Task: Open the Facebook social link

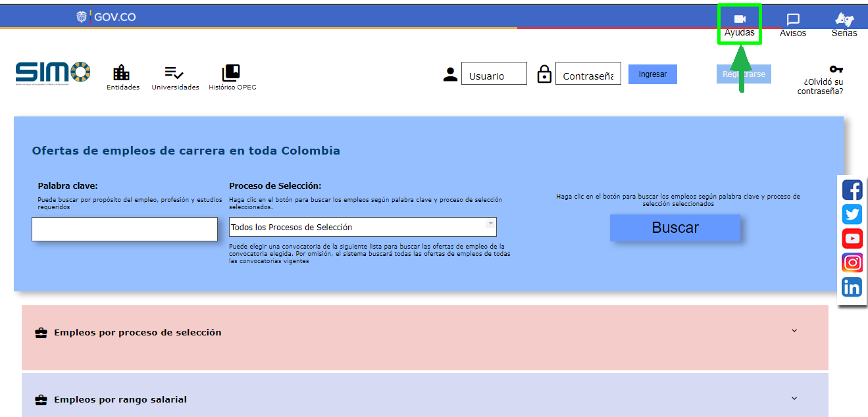Action: (852, 190)
